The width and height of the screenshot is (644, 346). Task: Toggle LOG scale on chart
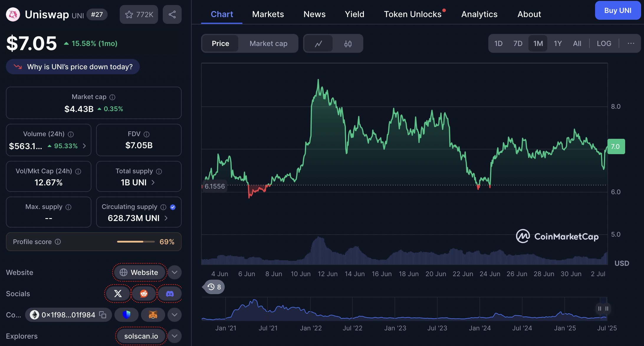click(604, 44)
